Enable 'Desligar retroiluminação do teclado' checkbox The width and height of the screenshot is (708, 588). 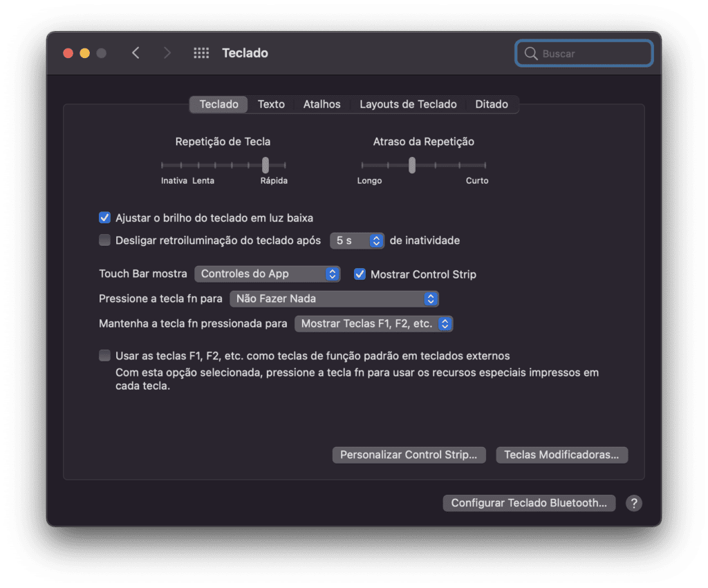pos(105,240)
